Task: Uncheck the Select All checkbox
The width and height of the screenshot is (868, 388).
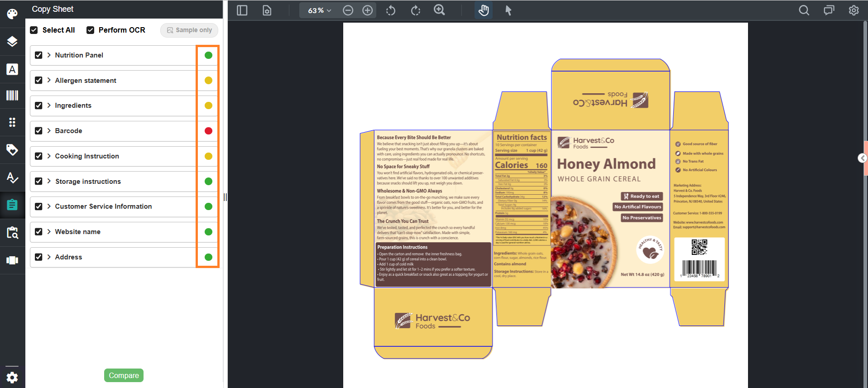Action: click(34, 30)
